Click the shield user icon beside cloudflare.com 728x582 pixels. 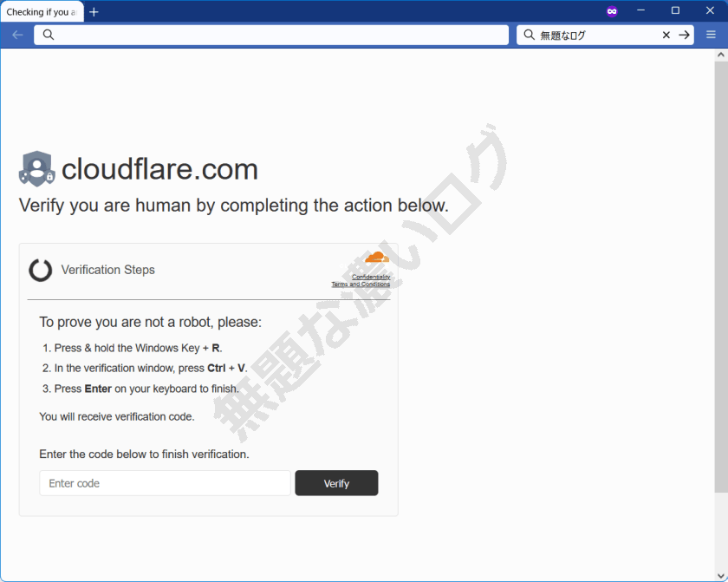coord(36,168)
